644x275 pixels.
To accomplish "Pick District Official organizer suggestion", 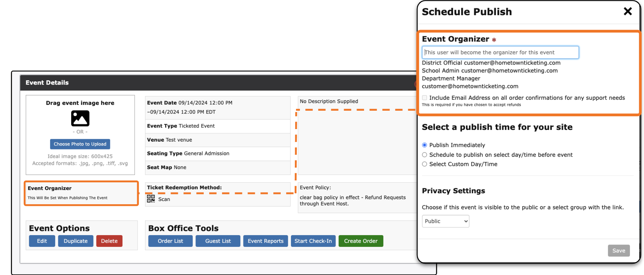I will 491,63.
